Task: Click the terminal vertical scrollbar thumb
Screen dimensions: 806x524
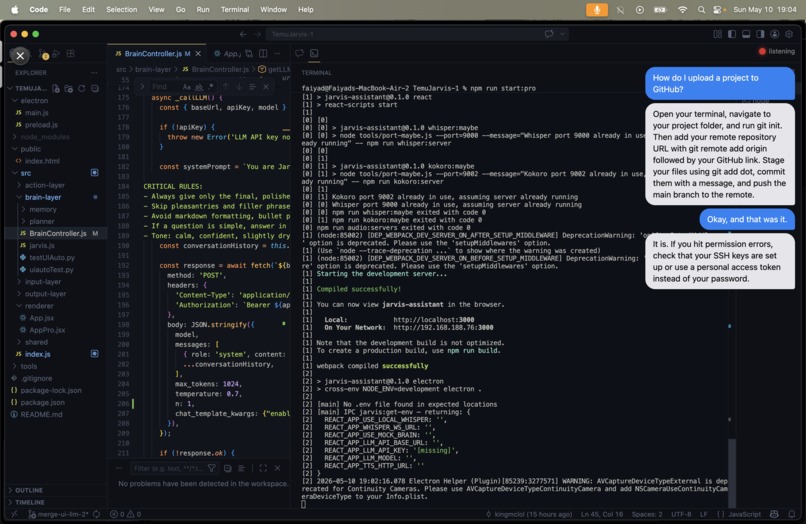Action: coord(731,473)
